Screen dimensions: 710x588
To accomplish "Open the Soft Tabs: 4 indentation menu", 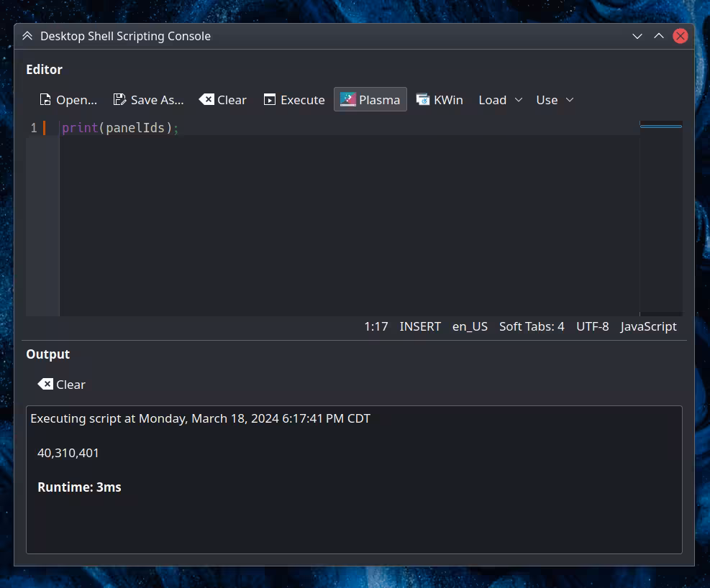I will coord(532,326).
